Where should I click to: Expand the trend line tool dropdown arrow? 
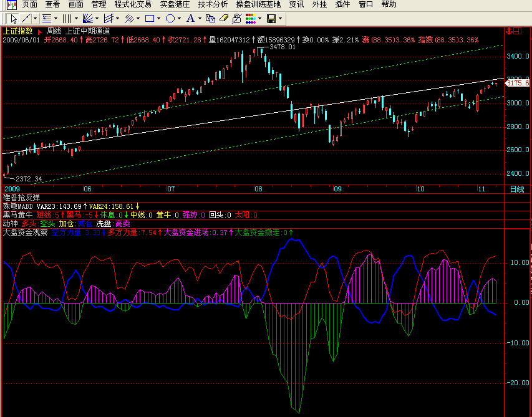click(x=36, y=19)
